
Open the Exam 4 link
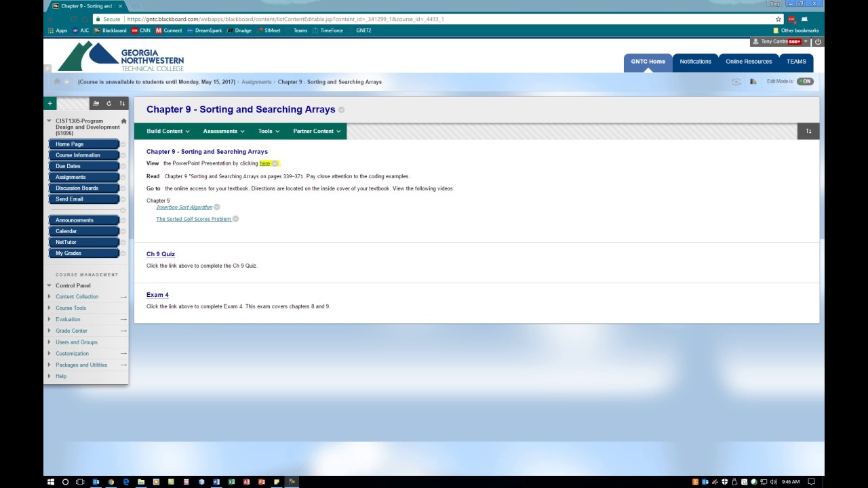pos(157,295)
